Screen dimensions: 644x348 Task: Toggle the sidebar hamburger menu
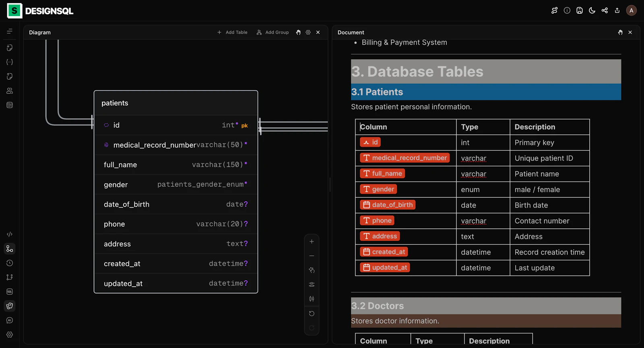(x=10, y=31)
